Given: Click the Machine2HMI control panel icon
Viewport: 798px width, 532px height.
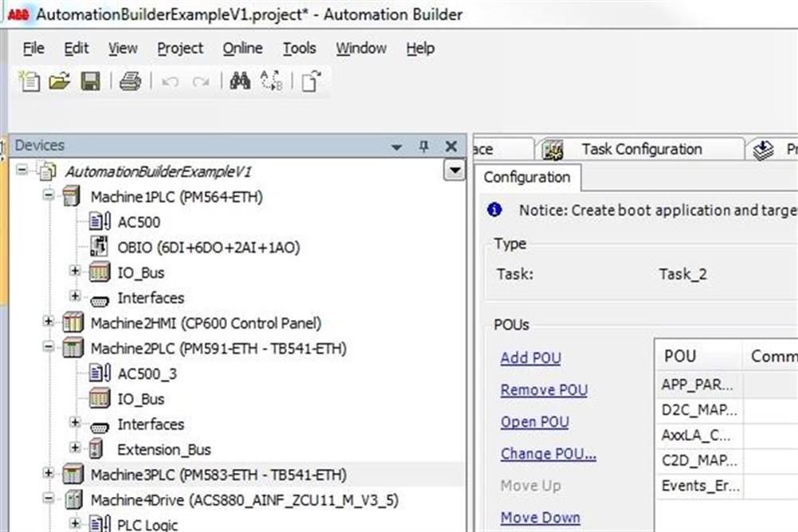Looking at the screenshot, I should pos(72,323).
